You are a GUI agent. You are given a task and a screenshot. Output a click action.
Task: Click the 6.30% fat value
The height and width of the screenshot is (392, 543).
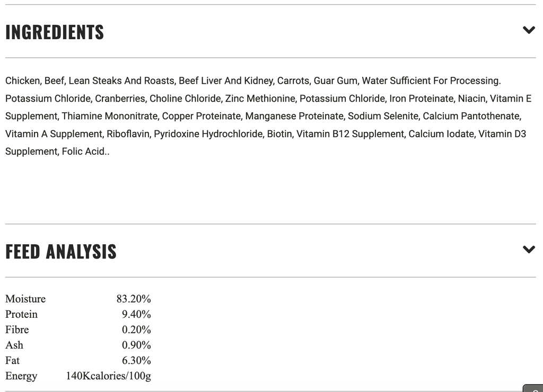click(136, 360)
